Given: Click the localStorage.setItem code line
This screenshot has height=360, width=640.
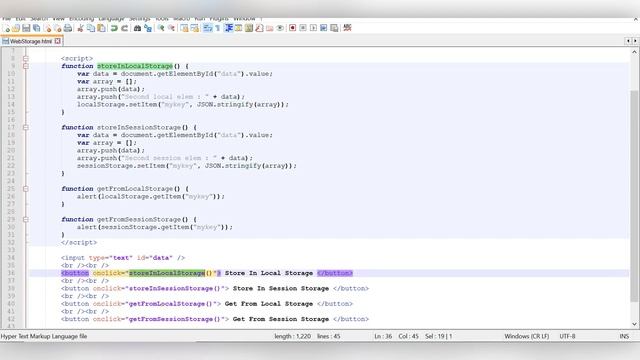Looking at the screenshot, I should [x=183, y=104].
